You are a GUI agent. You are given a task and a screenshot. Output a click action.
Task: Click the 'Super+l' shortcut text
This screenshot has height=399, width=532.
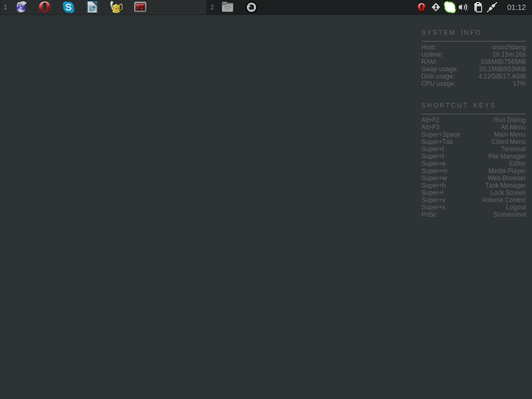click(x=432, y=193)
